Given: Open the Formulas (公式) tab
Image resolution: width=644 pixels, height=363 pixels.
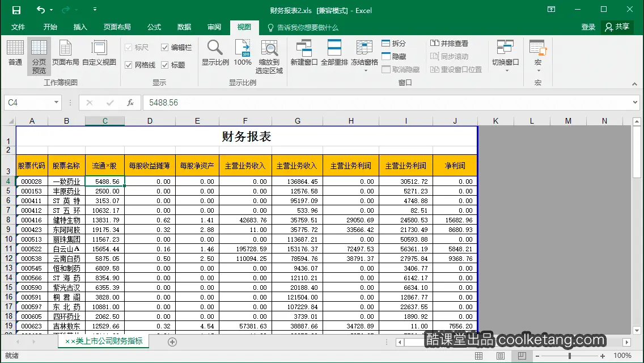Looking at the screenshot, I should point(154,27).
